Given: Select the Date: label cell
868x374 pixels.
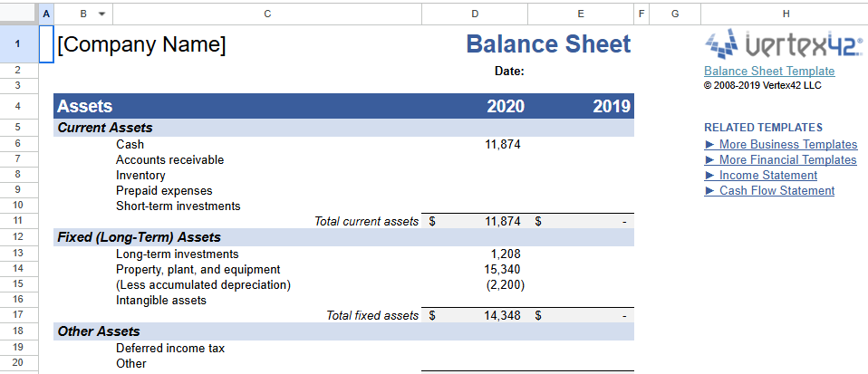Looking at the screenshot, I should point(509,72).
